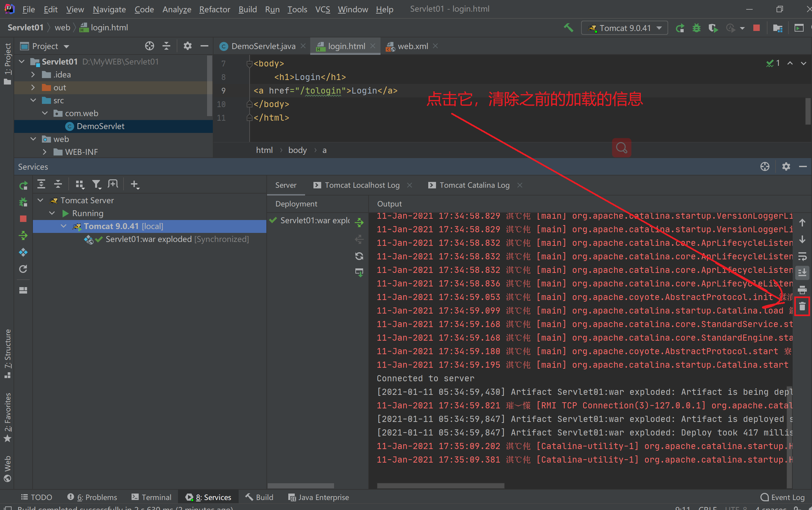Collapse the Tomcat Server tree node

40,200
